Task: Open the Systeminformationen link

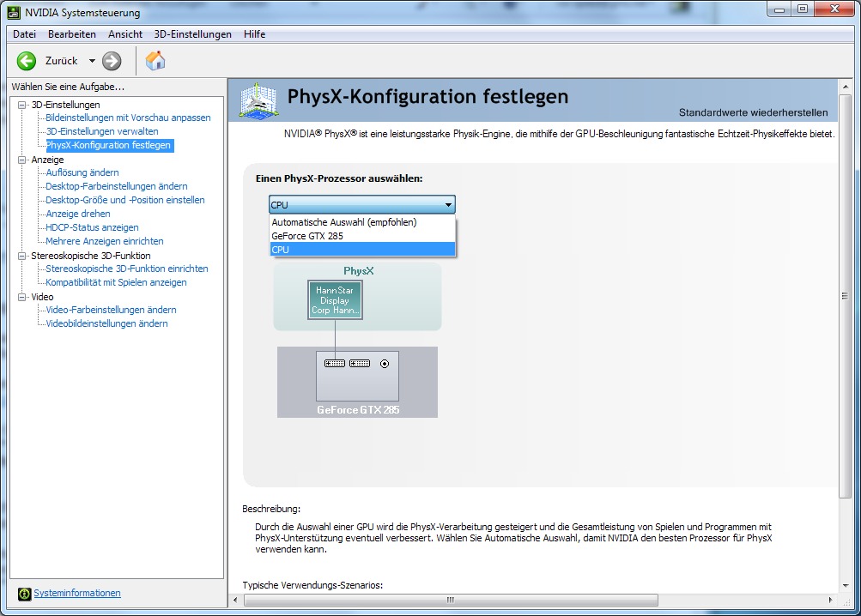Action: pyautogui.click(x=77, y=593)
